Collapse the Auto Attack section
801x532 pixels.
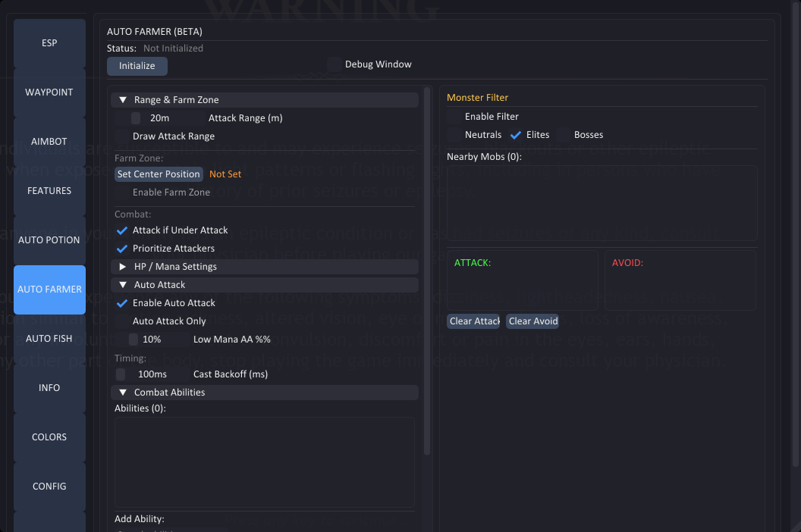(123, 285)
